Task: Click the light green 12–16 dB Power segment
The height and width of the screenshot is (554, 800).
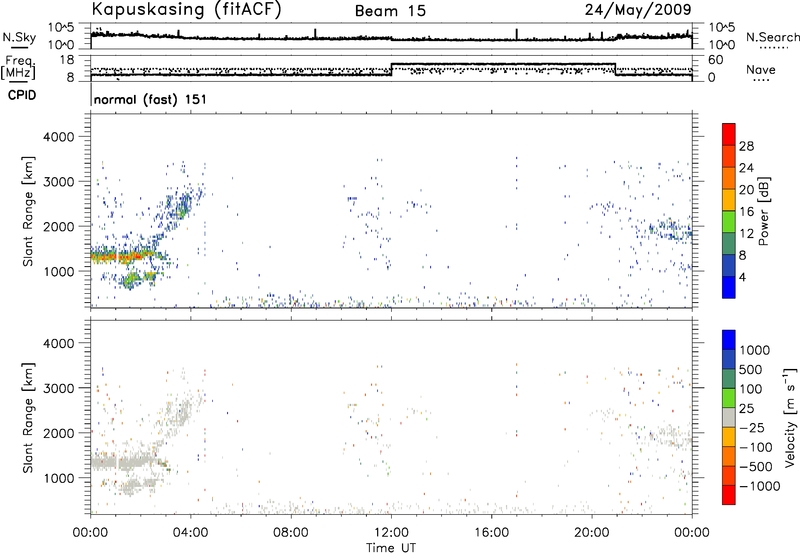Action: [x=729, y=221]
